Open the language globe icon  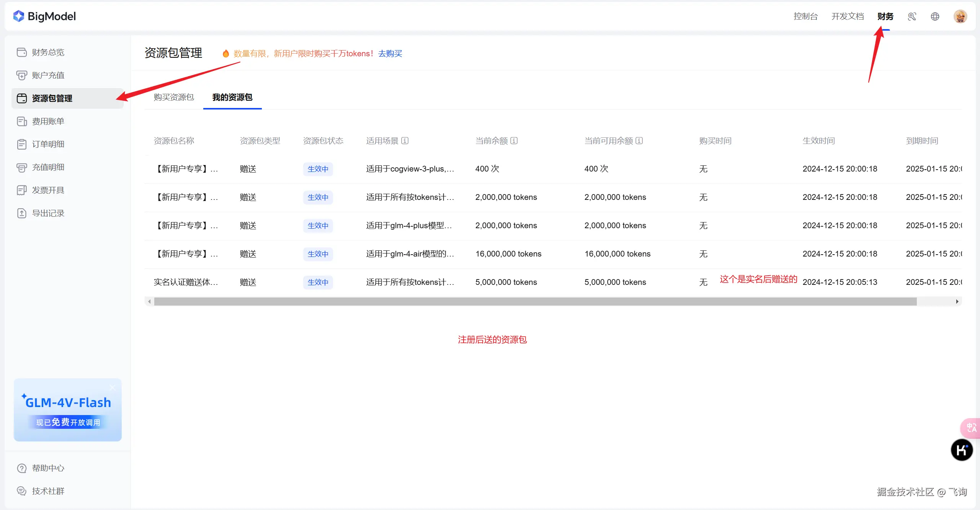coord(935,16)
